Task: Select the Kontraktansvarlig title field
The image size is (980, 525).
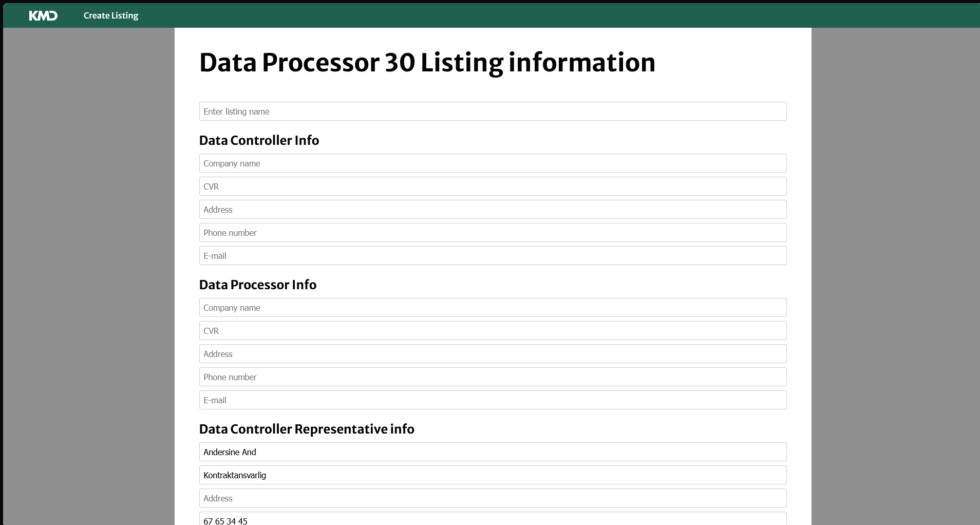Action: 493,475
